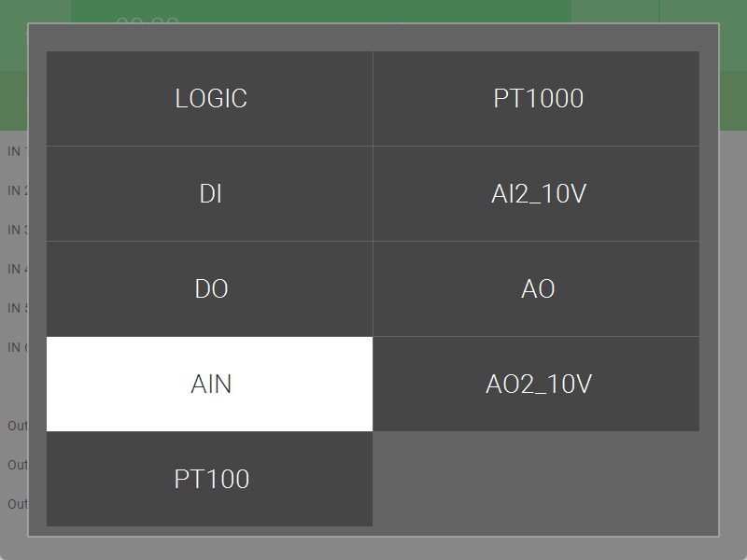This screenshot has width=747, height=560.
Task: Select the PT100 sensor type
Action: pyautogui.click(x=210, y=480)
